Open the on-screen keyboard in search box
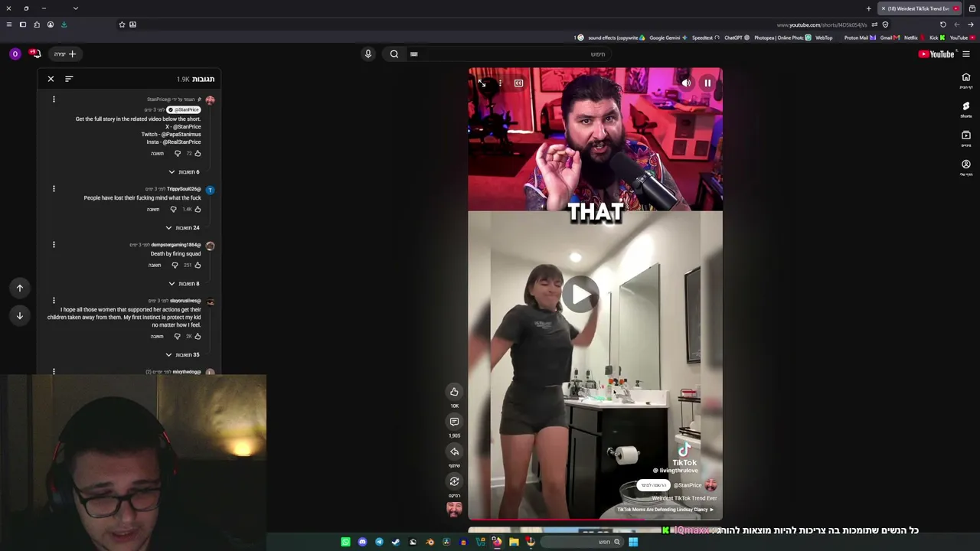Screen dimensions: 980x551 (x=414, y=54)
